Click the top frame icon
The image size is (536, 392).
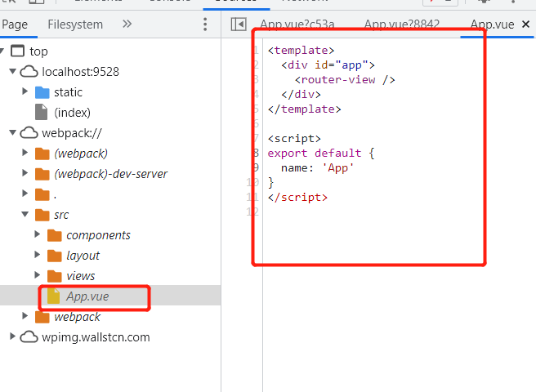click(18, 51)
